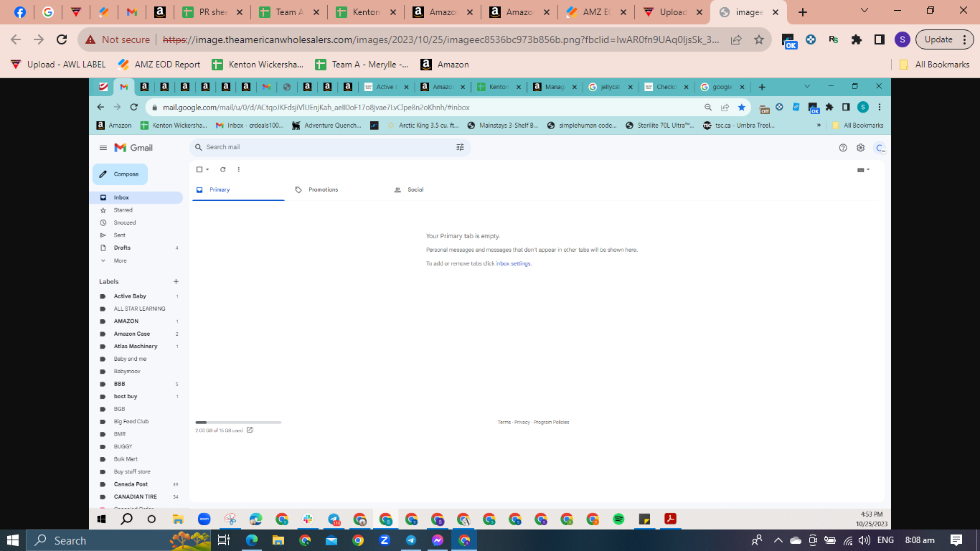Click the Terms link in footer
This screenshot has width=980, height=551.
pos(504,423)
